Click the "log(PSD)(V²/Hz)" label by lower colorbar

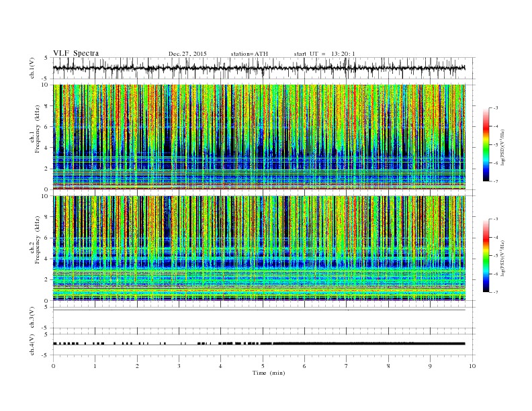coord(503,258)
